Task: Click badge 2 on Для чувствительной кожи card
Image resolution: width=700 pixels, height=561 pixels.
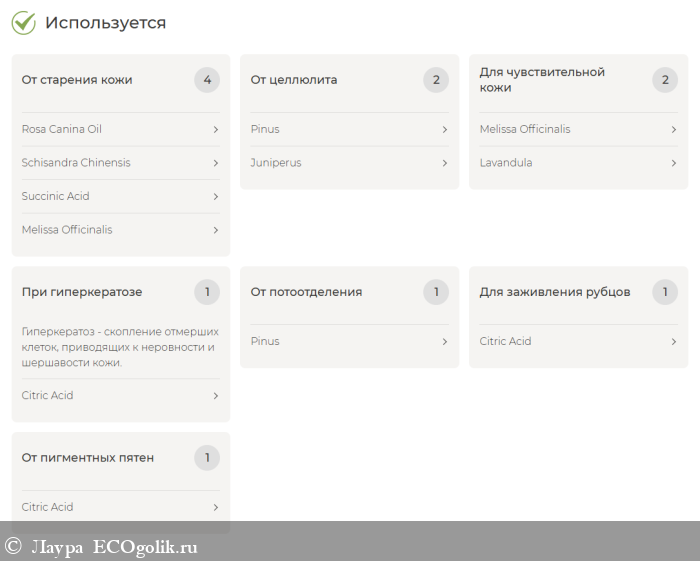Action: [665, 80]
